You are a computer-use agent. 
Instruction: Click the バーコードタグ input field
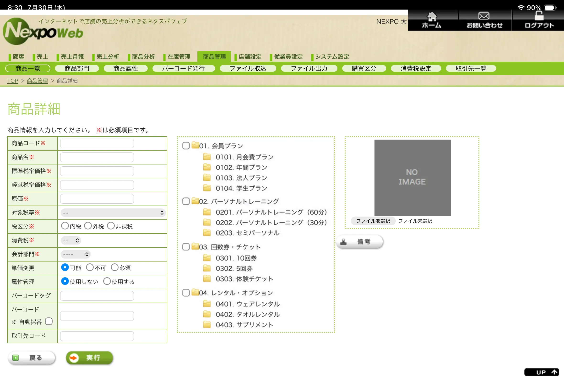pyautogui.click(x=97, y=296)
